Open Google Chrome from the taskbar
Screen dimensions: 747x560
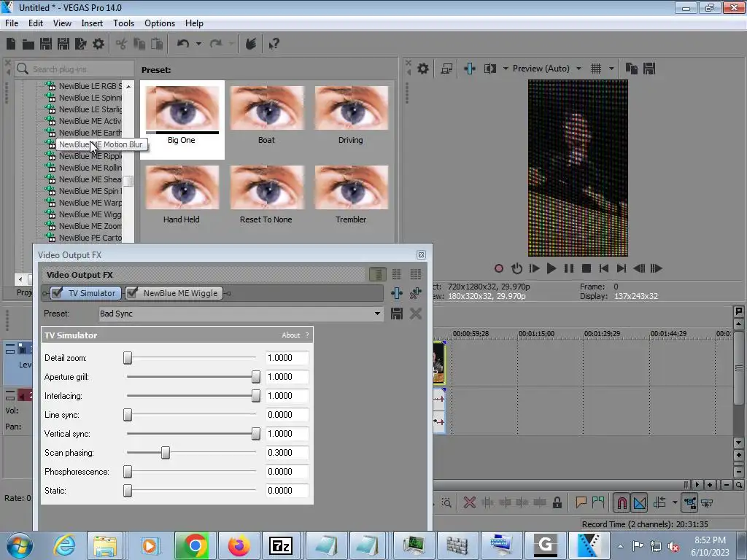[194, 545]
